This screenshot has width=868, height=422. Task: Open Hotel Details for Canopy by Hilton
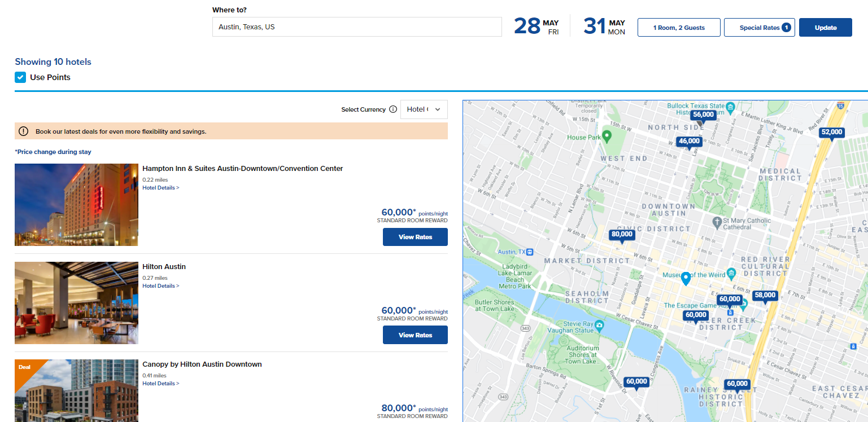point(160,384)
